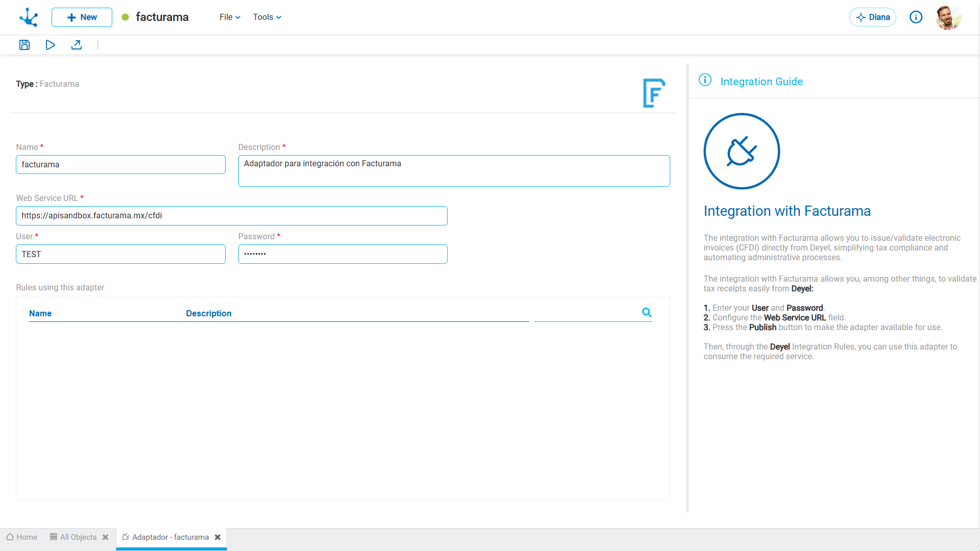The width and height of the screenshot is (980, 551).
Task: Click the 'Type : Facturama' label
Action: pos(47,84)
